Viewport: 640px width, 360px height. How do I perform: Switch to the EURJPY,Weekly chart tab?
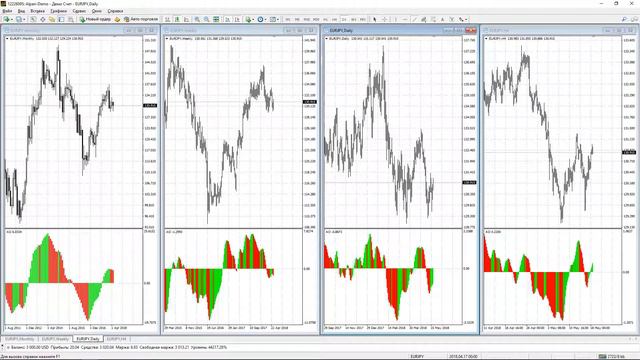[x=55, y=339]
